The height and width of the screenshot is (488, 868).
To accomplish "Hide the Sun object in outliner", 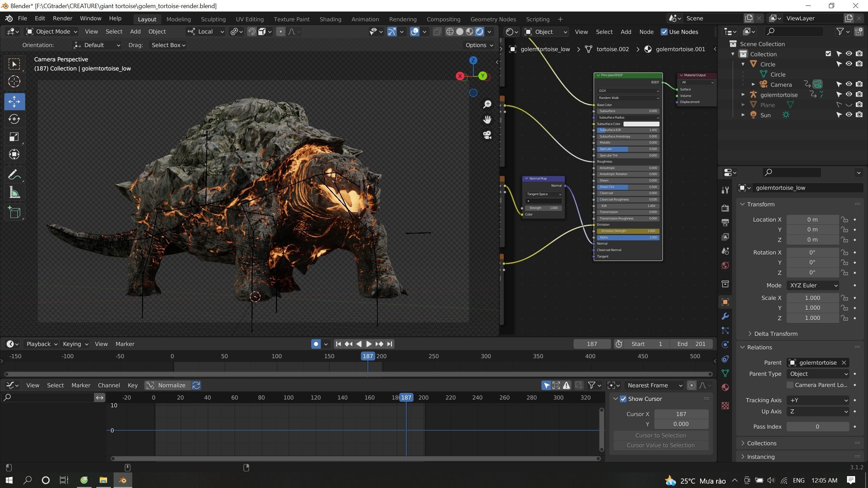I will pos(849,115).
